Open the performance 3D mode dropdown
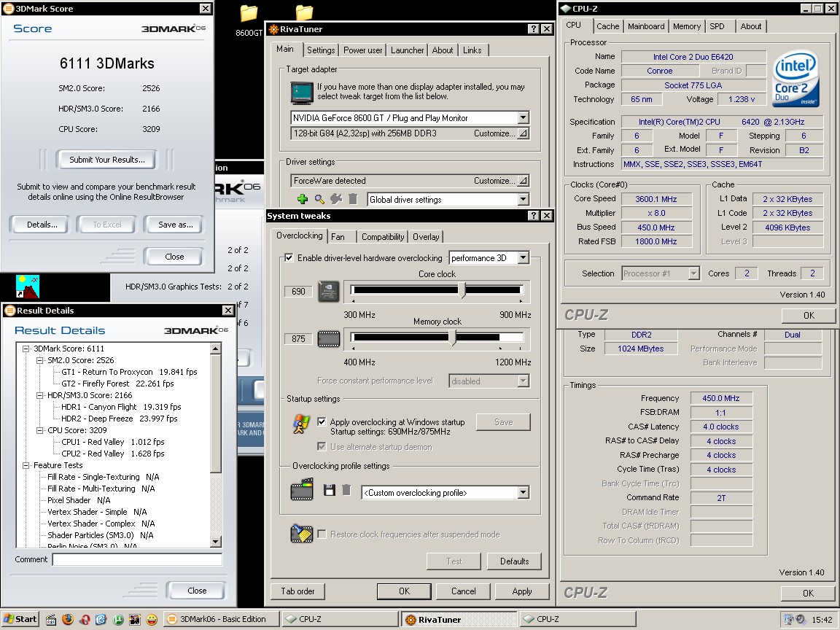The image size is (840, 630). (x=524, y=257)
